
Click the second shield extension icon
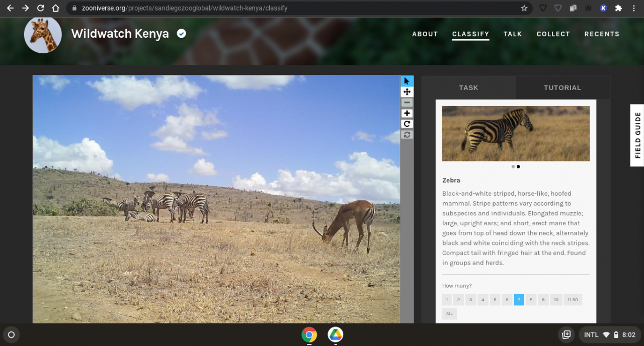(x=558, y=8)
